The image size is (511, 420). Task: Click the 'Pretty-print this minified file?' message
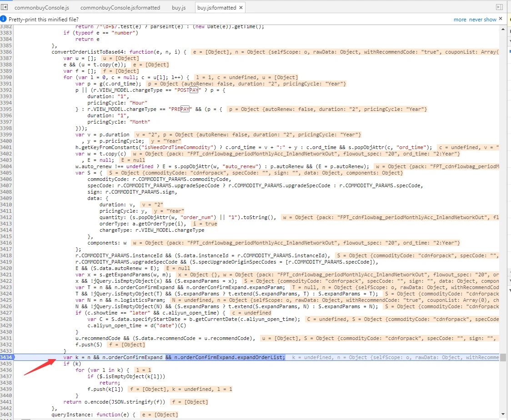coord(44,20)
